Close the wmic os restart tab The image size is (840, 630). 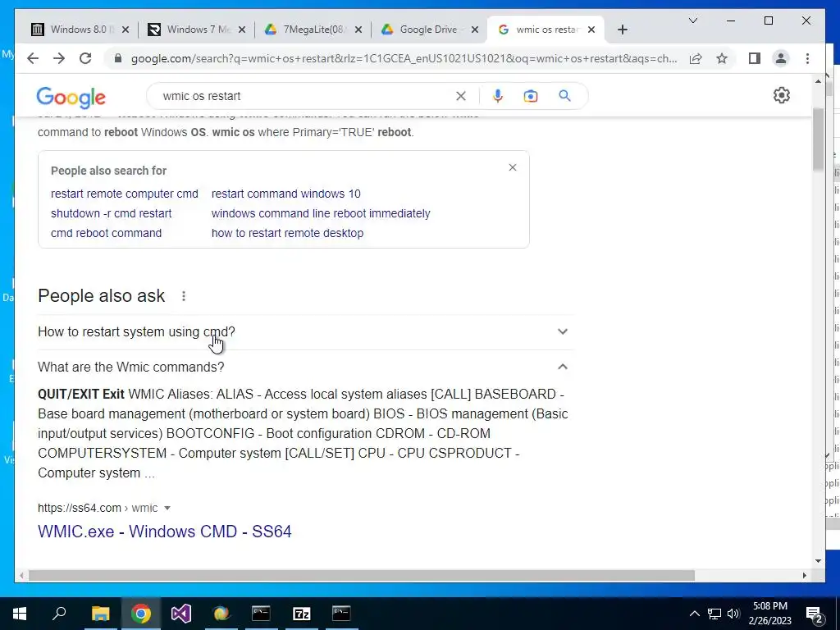click(591, 30)
